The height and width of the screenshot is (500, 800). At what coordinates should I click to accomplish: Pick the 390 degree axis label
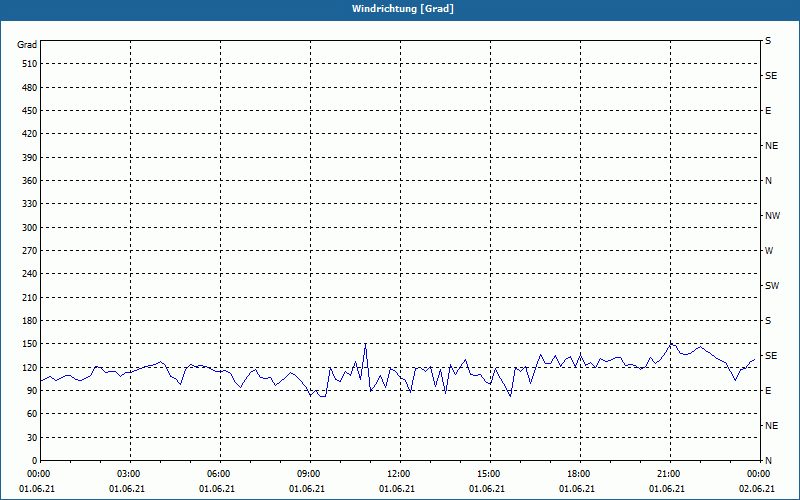coord(30,157)
